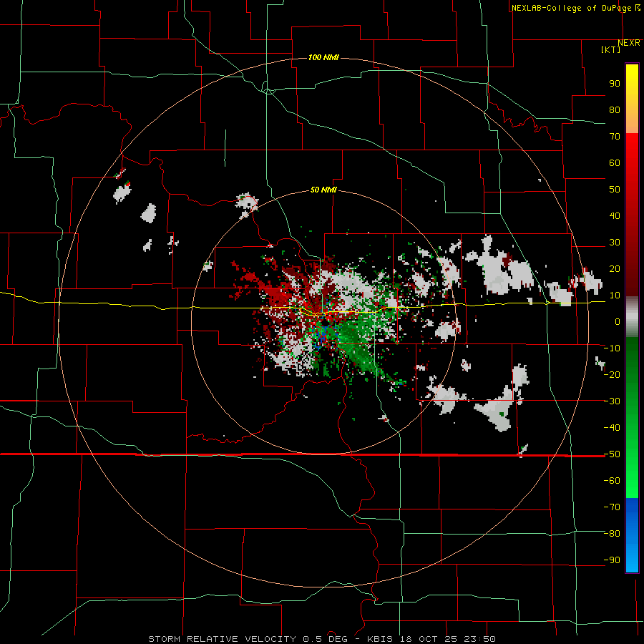Image resolution: width=644 pixels, height=644 pixels.
Task: Click the 20 value on the velocity legend
Action: click(615, 268)
